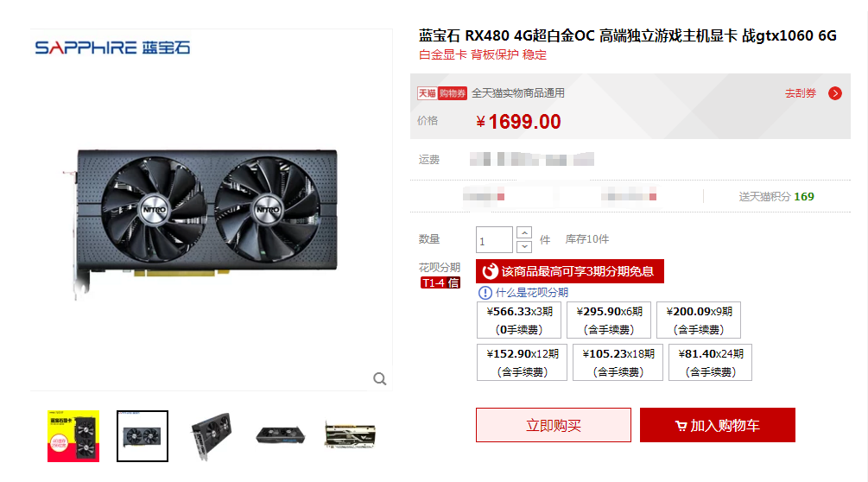Click the T1-4 信 credit badge
The image size is (868, 482).
pos(440,282)
